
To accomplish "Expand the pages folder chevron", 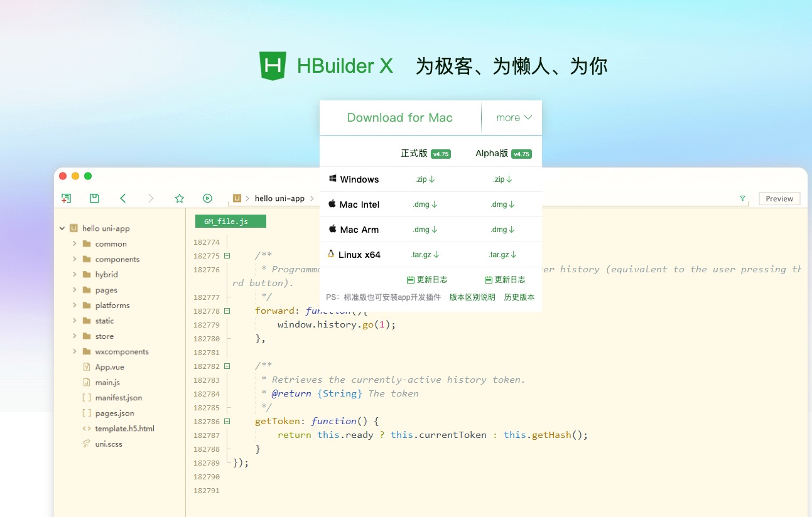I will (74, 290).
